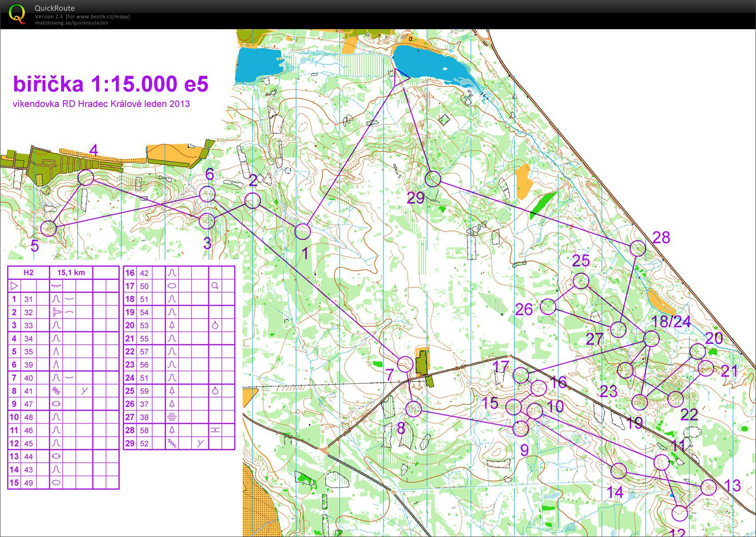
Task: Click control circle 25 on the map
Action: tap(581, 281)
